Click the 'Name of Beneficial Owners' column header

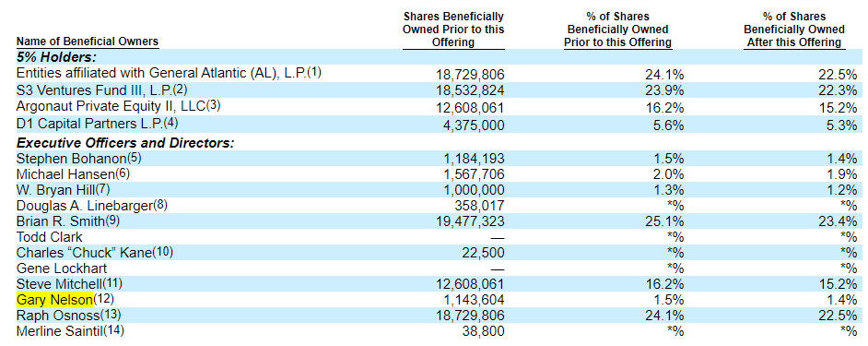click(88, 42)
